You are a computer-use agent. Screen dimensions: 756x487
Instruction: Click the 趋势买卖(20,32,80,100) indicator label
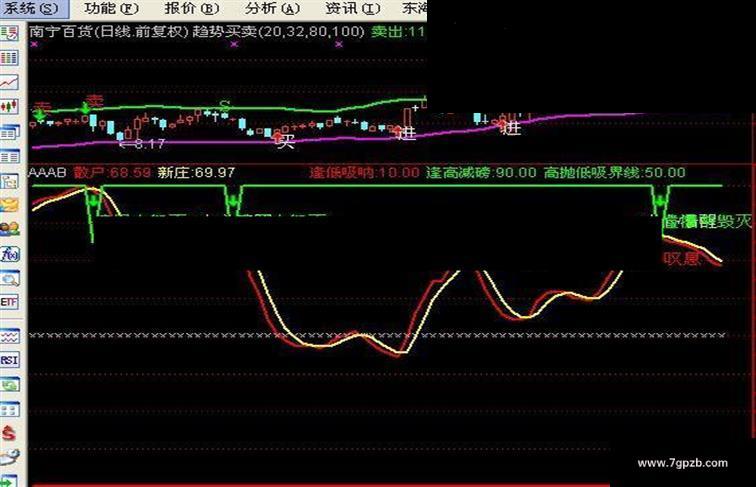(x=278, y=32)
